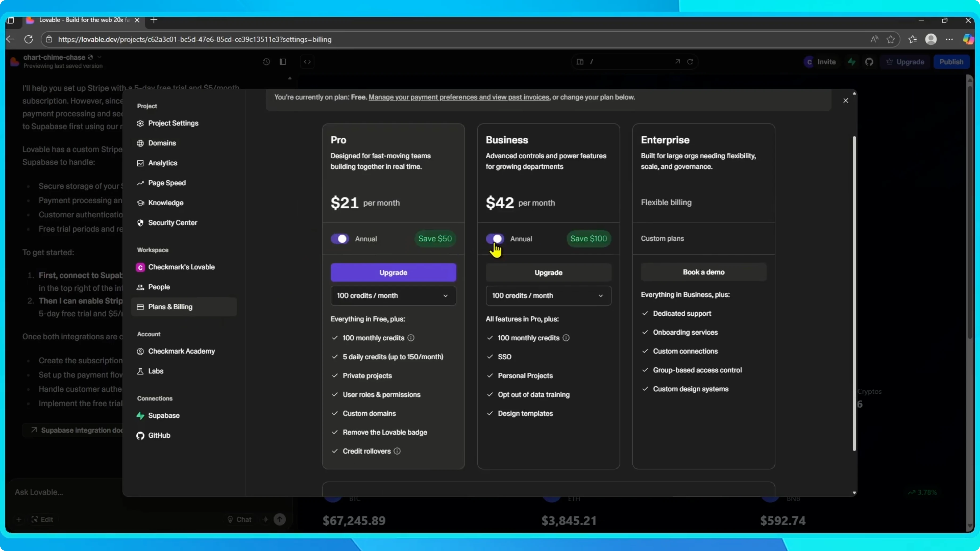The width and height of the screenshot is (980, 551).
Task: Click the Supabase bolt icon in sidebar
Action: [140, 416]
